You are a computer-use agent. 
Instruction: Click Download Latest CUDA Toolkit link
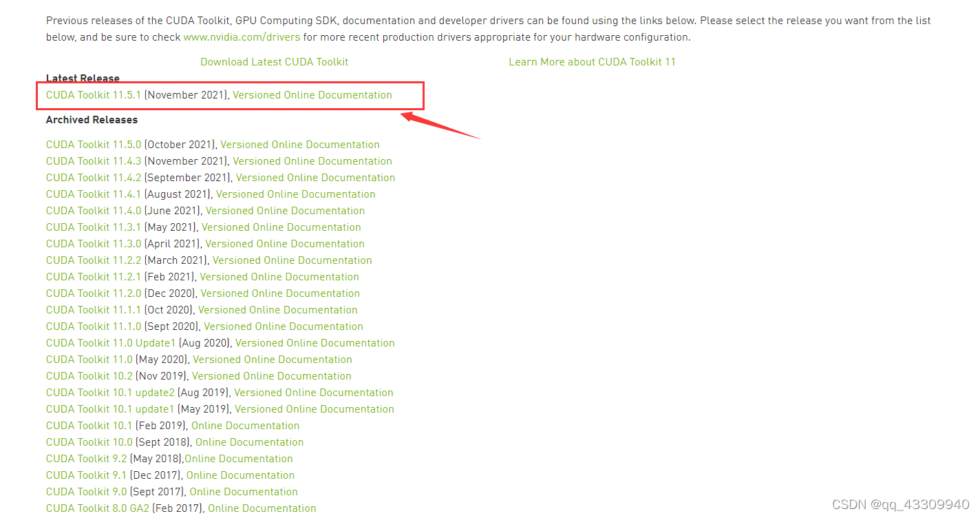pos(274,62)
